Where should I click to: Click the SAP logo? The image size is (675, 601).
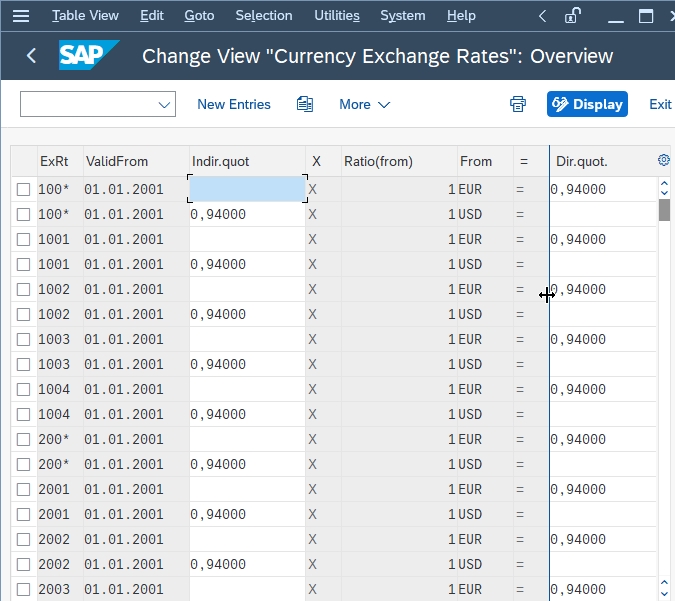[89, 55]
